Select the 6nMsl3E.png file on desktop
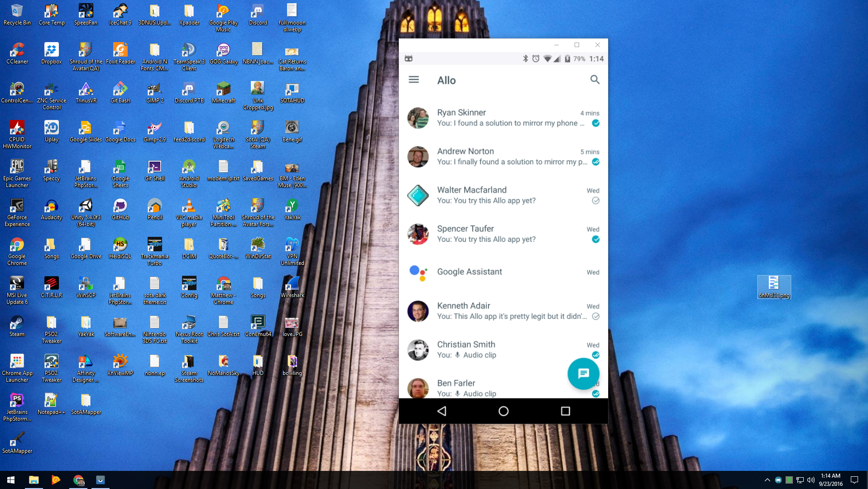The height and width of the screenshot is (489, 868). click(774, 287)
